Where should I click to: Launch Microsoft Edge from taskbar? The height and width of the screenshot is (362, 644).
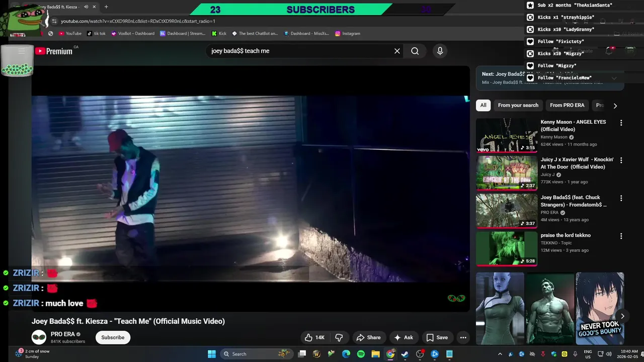[x=346, y=354]
